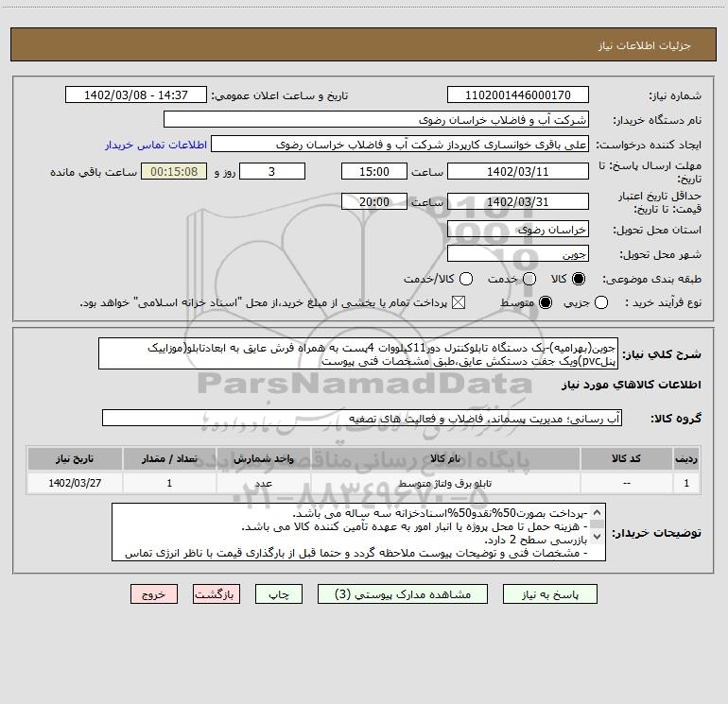Click the پاسخ به نیاز button

pos(549,594)
